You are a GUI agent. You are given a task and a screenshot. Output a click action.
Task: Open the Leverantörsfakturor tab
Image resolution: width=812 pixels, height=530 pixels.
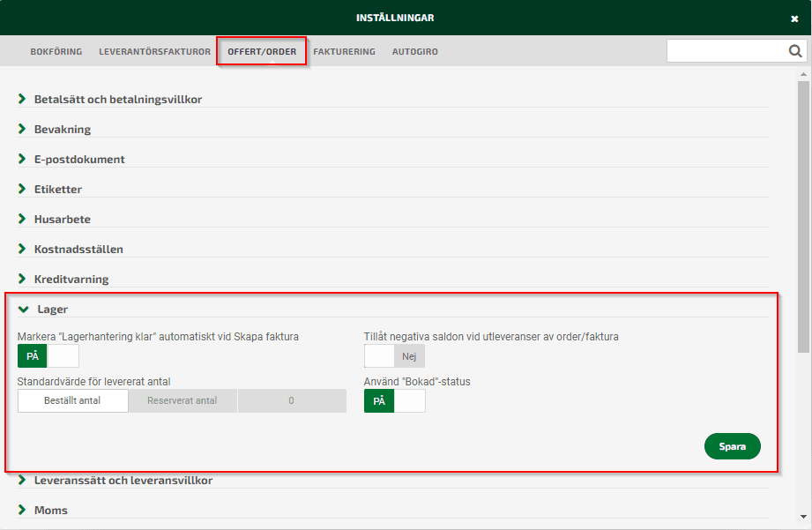154,51
